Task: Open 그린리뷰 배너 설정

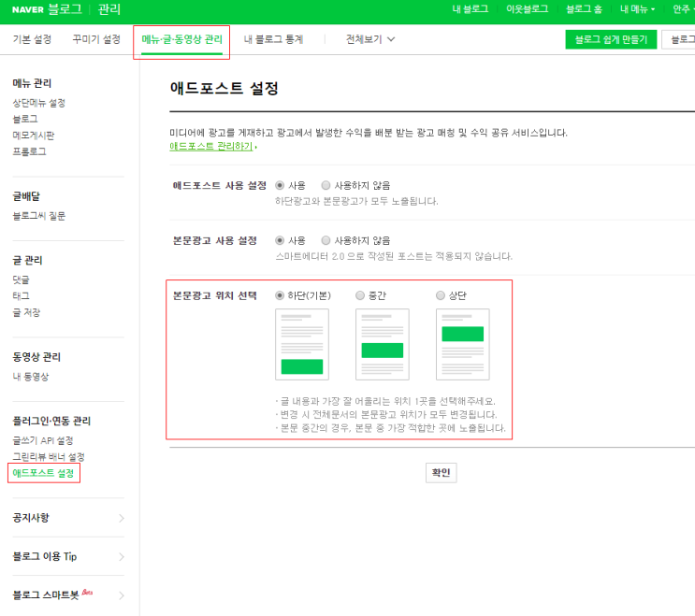Action: (49, 456)
